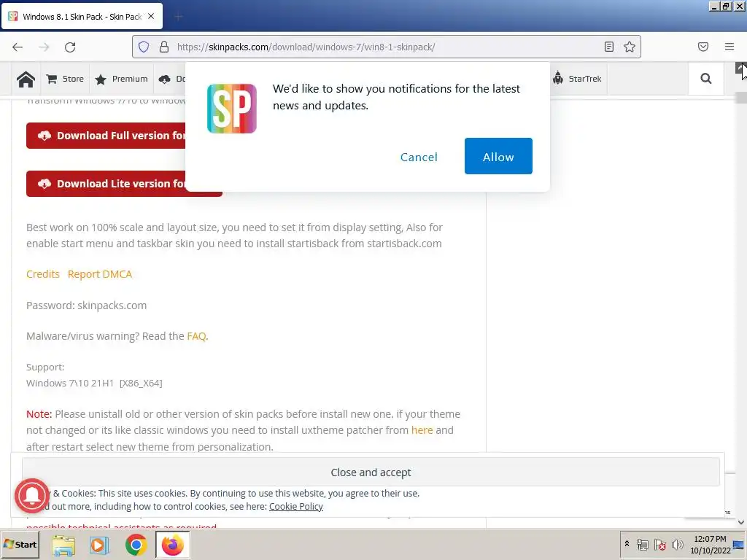Image resolution: width=747 pixels, height=560 pixels.
Task: Open the Premium menu item
Action: 122,79
